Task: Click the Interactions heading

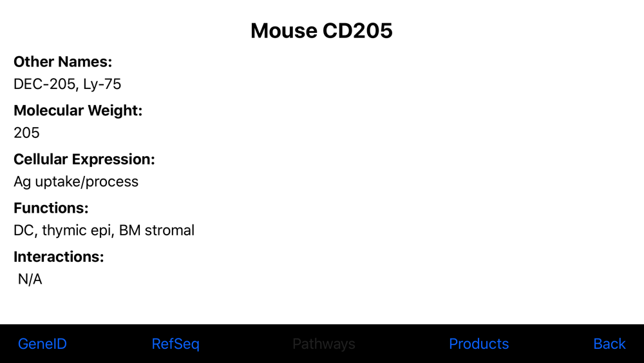Action: click(x=59, y=257)
